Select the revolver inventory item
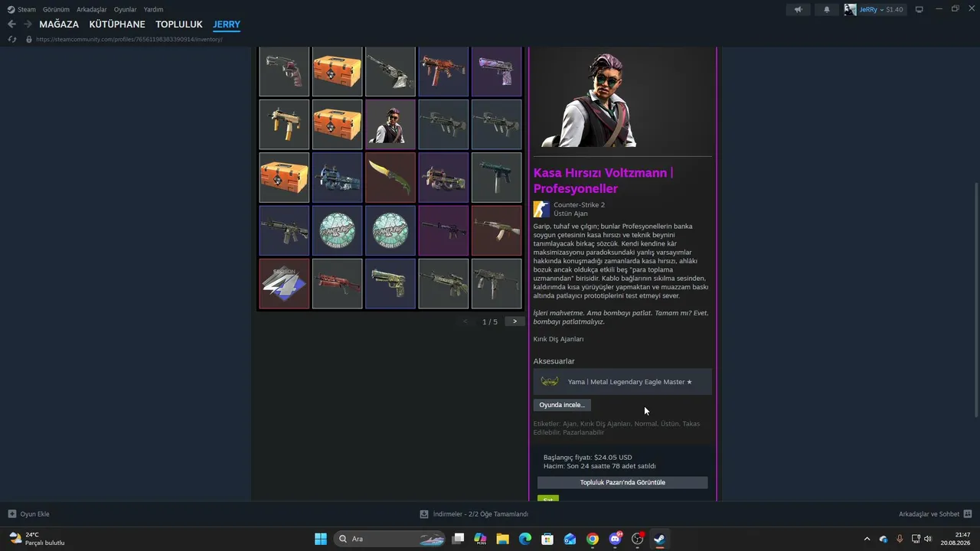The image size is (980, 551). pyautogui.click(x=284, y=71)
